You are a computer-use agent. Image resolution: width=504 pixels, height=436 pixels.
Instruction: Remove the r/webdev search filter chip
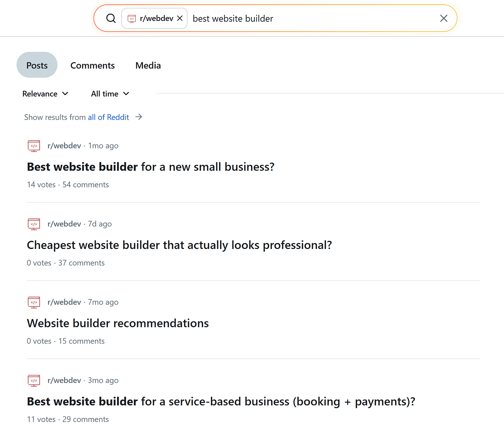(x=180, y=18)
